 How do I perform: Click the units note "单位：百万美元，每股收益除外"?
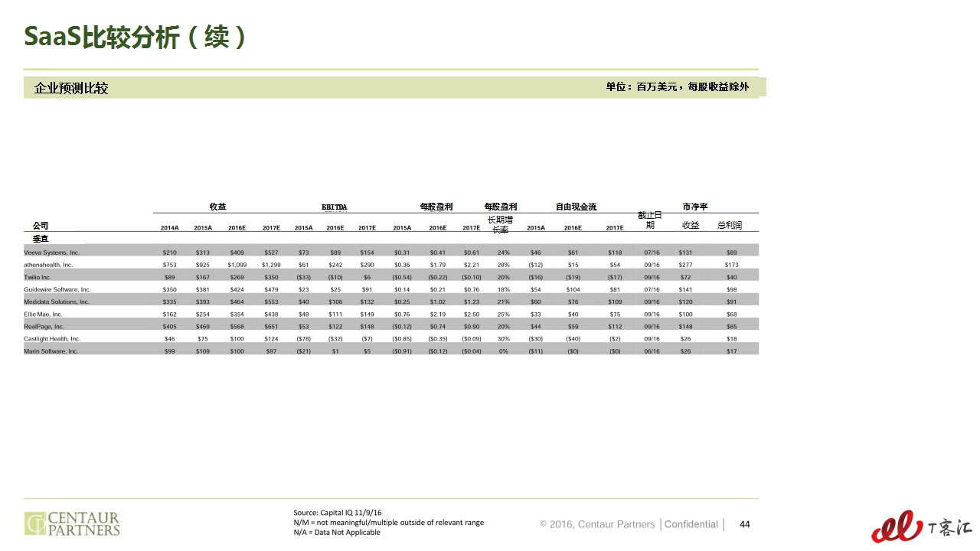(678, 87)
